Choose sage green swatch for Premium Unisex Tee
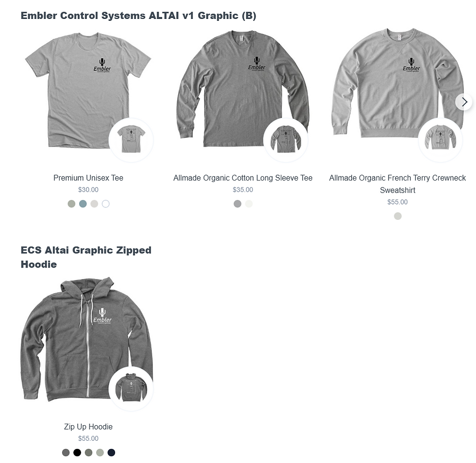This screenshot has height=463, width=476. coord(71,204)
